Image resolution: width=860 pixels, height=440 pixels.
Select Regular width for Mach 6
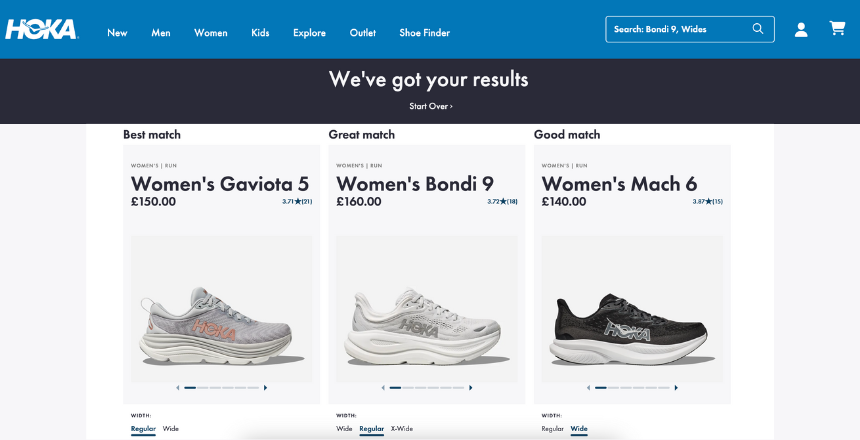pyautogui.click(x=552, y=428)
